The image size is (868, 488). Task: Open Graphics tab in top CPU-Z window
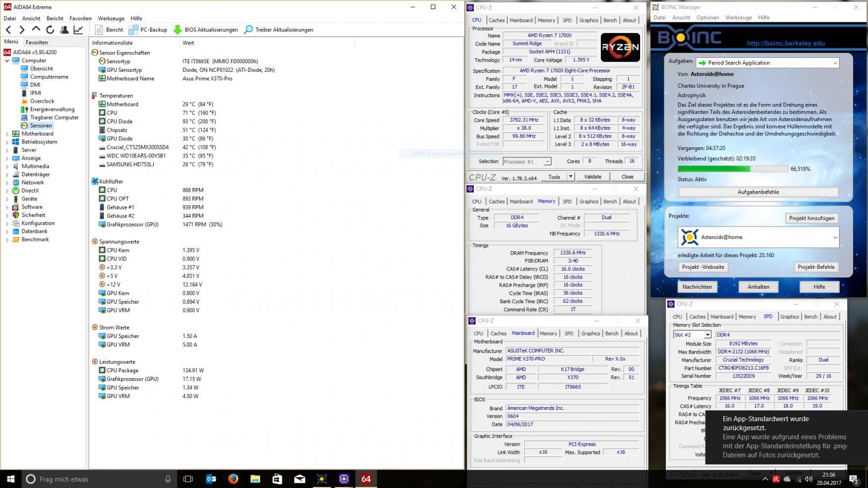coord(589,20)
